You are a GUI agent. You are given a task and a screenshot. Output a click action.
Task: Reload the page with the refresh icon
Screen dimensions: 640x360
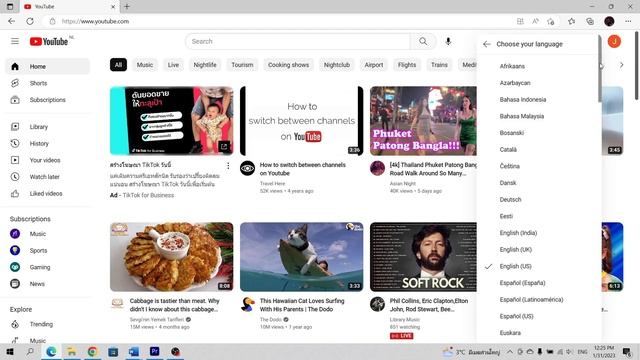click(x=30, y=21)
